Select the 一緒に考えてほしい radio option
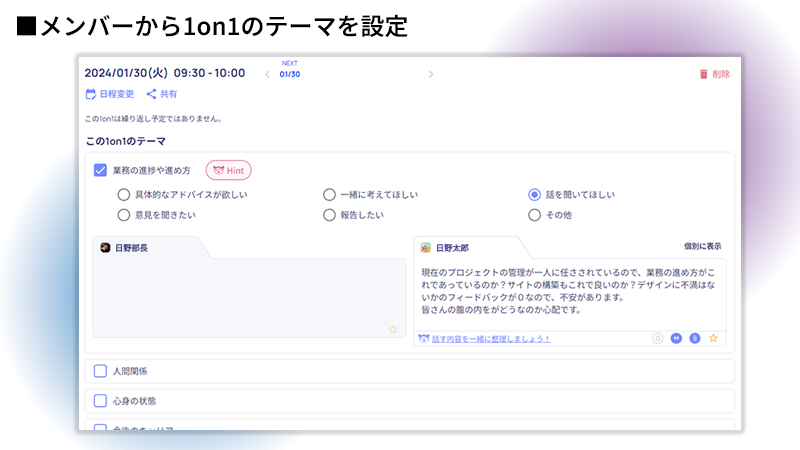800x450 pixels. 329,195
